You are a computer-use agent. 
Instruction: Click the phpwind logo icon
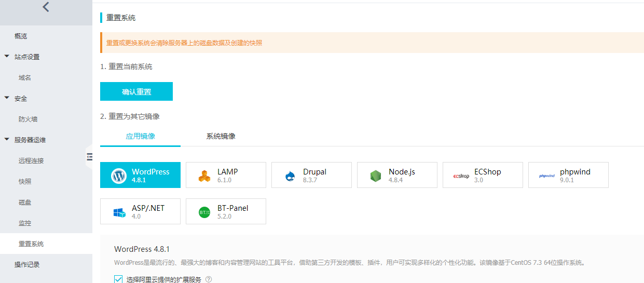tap(546, 176)
